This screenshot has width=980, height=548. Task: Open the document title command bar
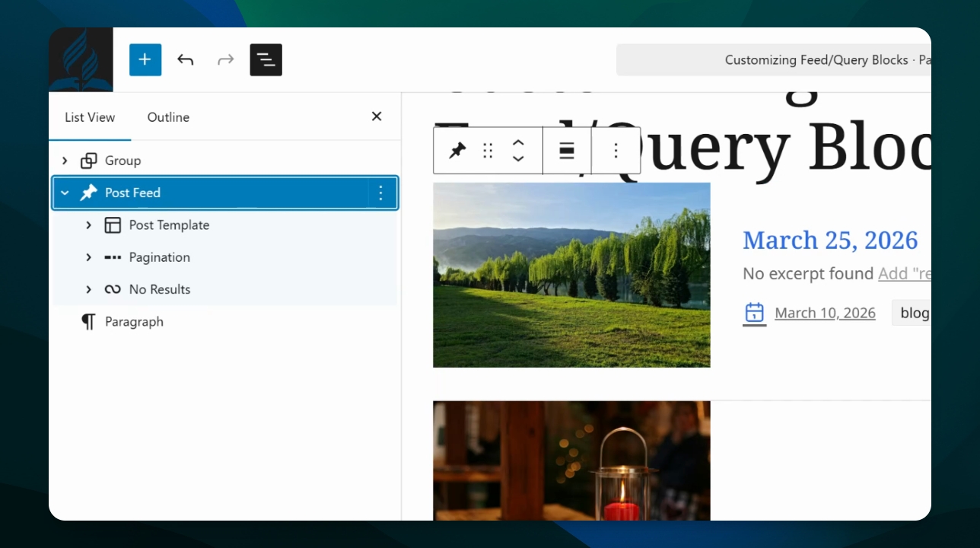(x=774, y=59)
